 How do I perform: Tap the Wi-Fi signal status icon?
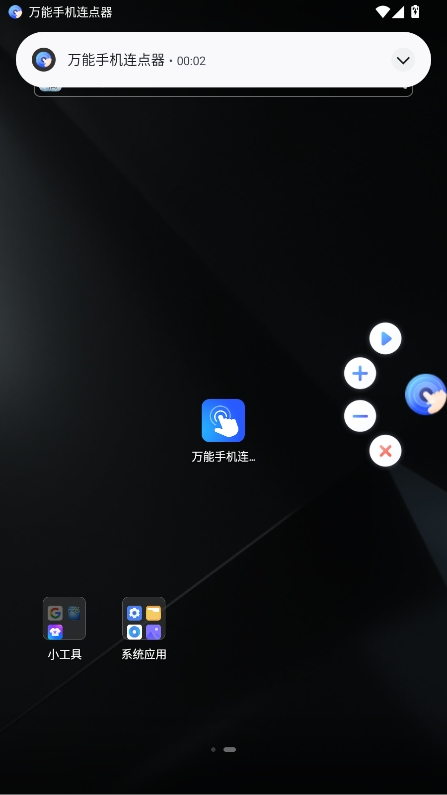pos(383,12)
